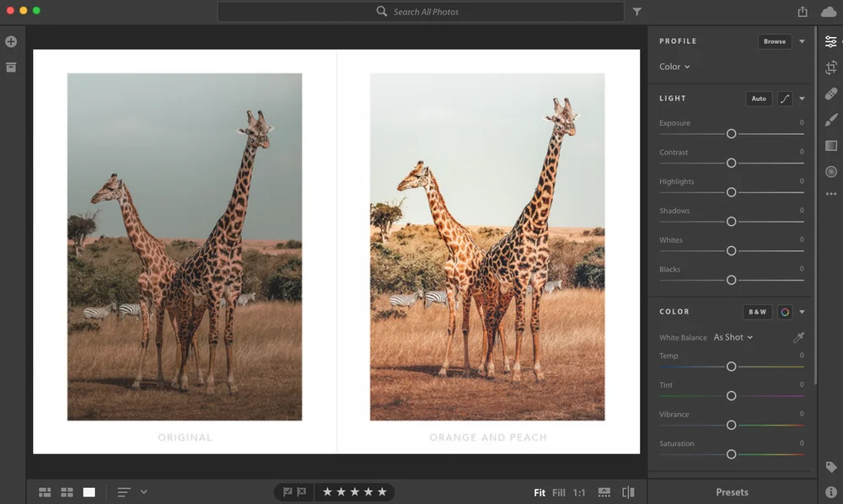Collapse the Light panel with its chevron

(x=802, y=99)
